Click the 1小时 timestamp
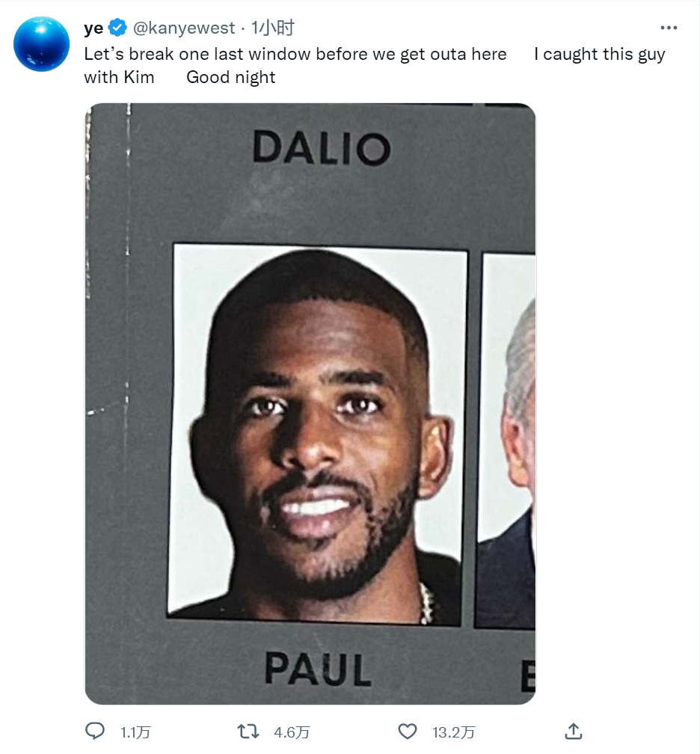This screenshot has width=700, height=754. 272,28
